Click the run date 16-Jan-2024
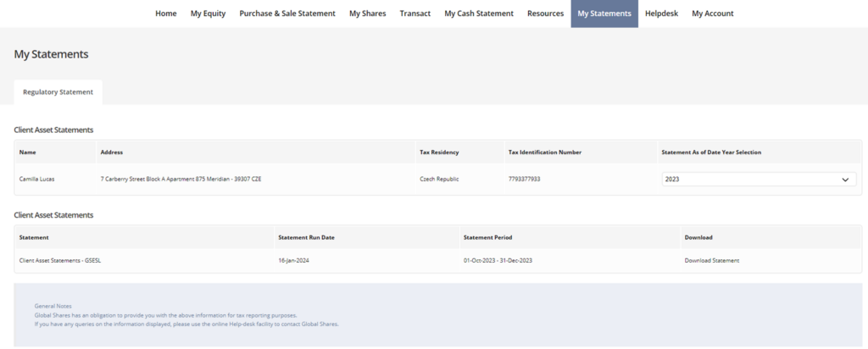868x349 pixels. [293, 261]
